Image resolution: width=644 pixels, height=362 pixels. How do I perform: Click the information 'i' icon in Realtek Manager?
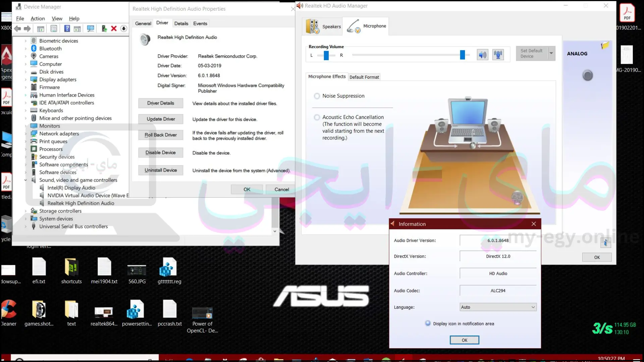point(606,243)
